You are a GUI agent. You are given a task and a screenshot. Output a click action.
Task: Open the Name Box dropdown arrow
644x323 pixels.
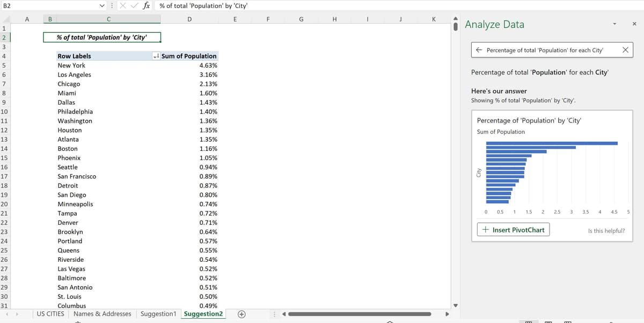[x=102, y=6]
